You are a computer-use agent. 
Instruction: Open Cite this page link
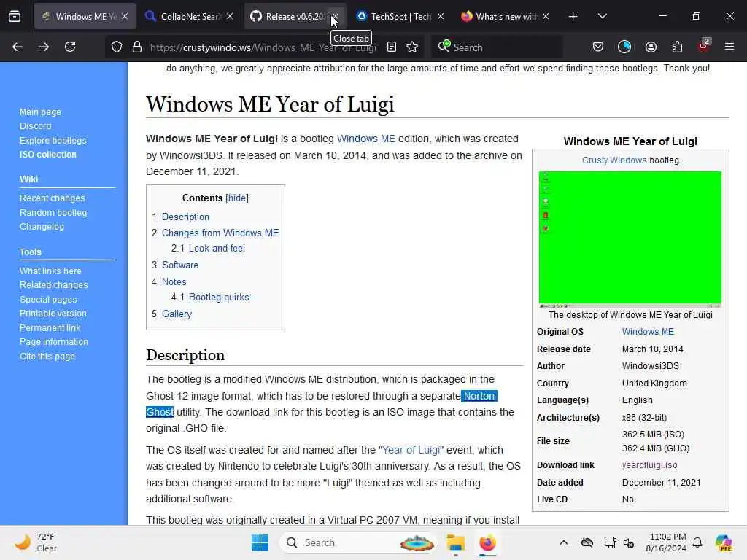point(47,356)
